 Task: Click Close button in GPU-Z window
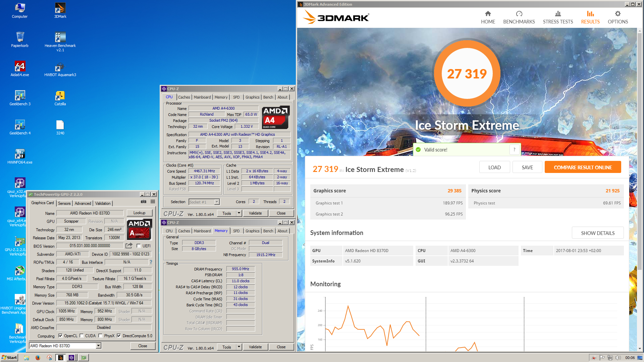tap(143, 346)
